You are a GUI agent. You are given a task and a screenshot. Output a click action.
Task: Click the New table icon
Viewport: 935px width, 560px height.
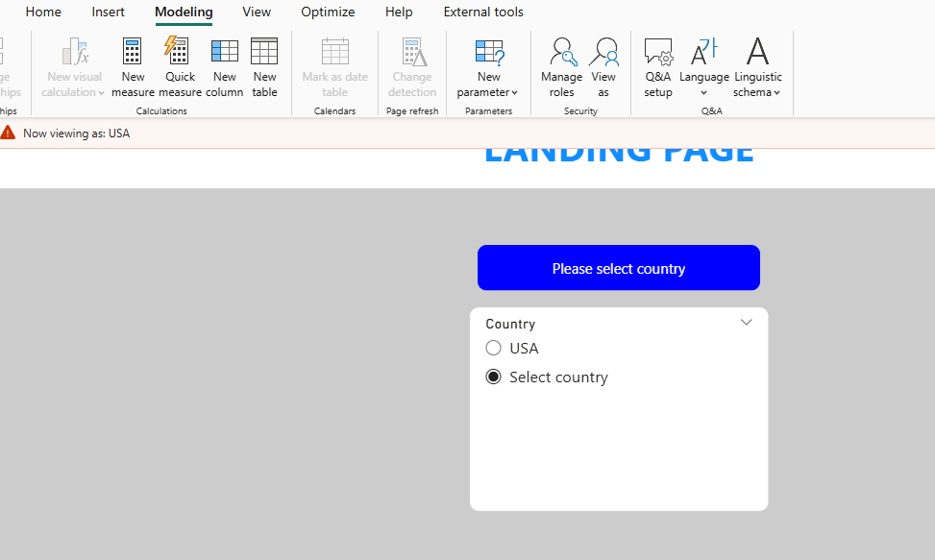point(264,52)
